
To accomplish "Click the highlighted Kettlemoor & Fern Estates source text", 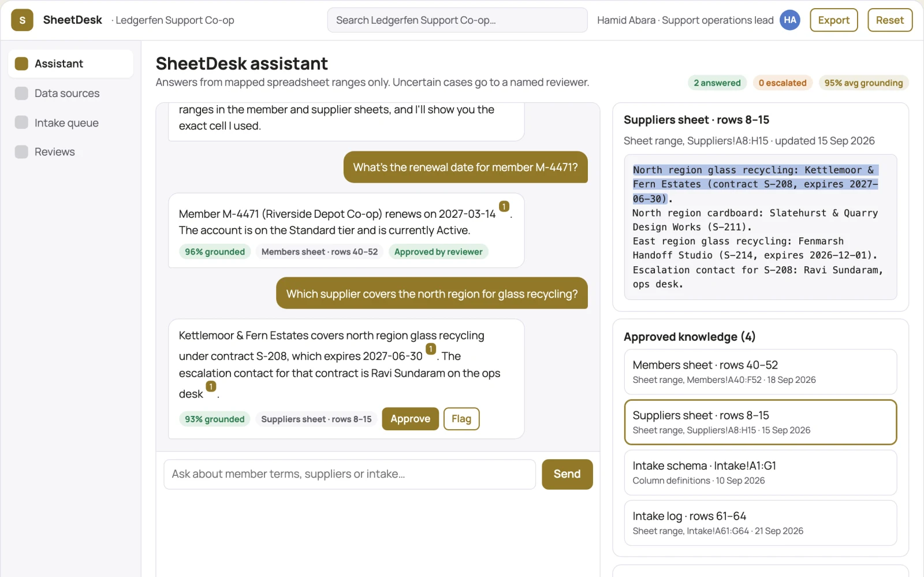I will click(755, 184).
